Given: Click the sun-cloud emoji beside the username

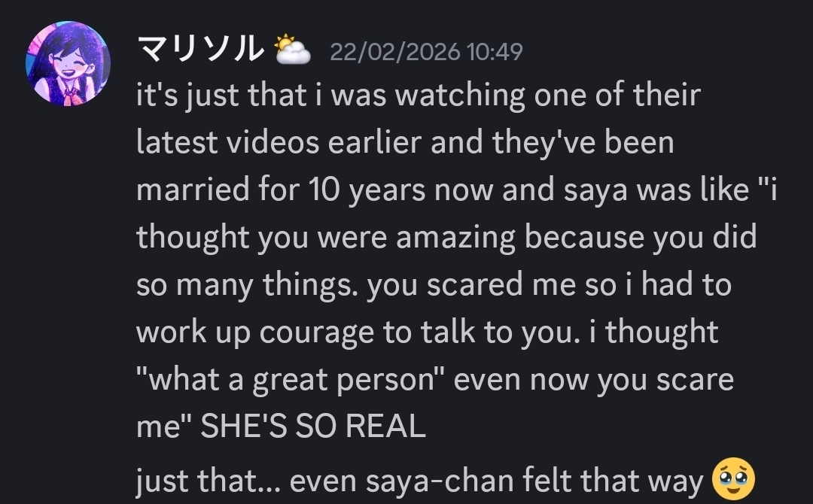Looking at the screenshot, I should click(x=292, y=50).
